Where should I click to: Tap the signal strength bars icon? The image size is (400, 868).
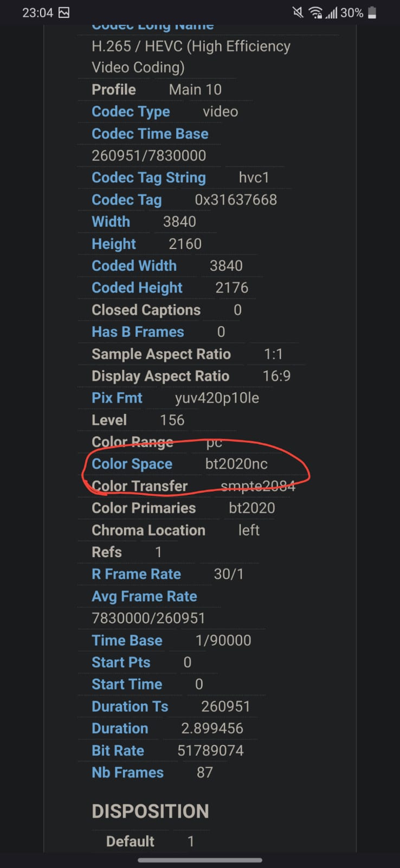(x=331, y=12)
